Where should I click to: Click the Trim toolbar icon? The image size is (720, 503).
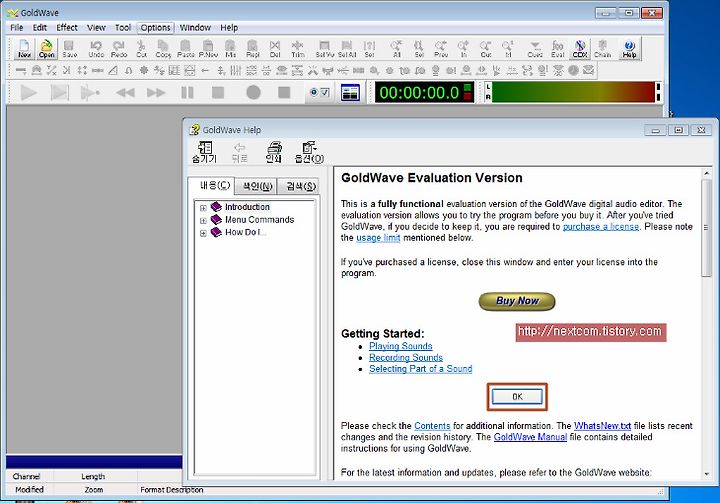298,48
